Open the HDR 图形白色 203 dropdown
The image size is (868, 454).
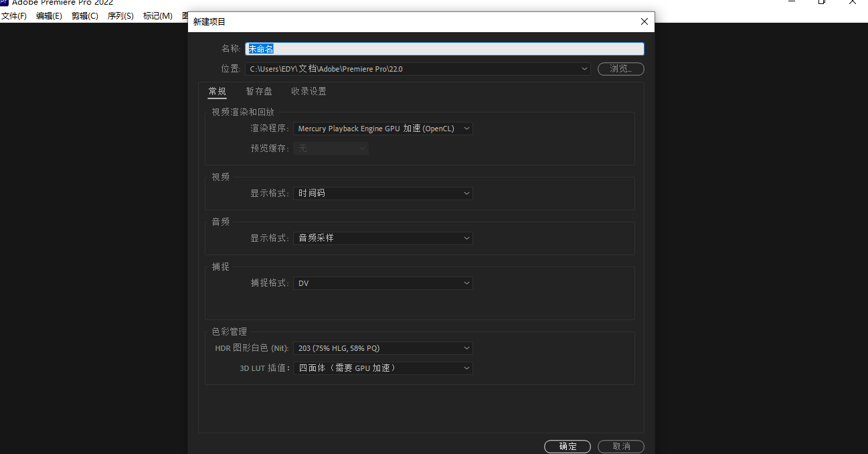383,348
